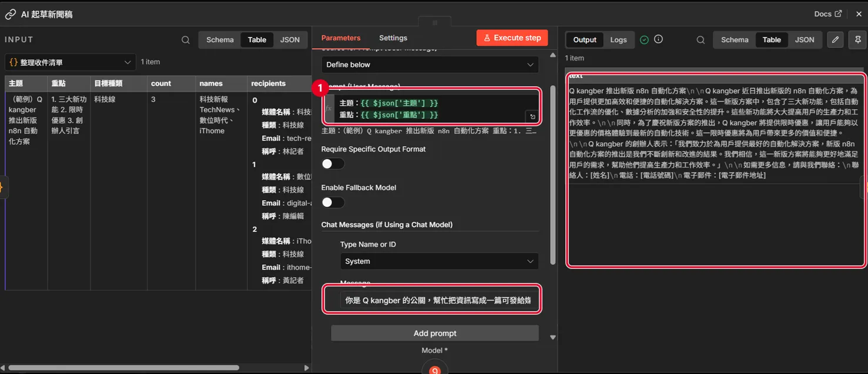This screenshot has width=868, height=374.
Task: Switch output view to JSON
Action: coord(805,40)
